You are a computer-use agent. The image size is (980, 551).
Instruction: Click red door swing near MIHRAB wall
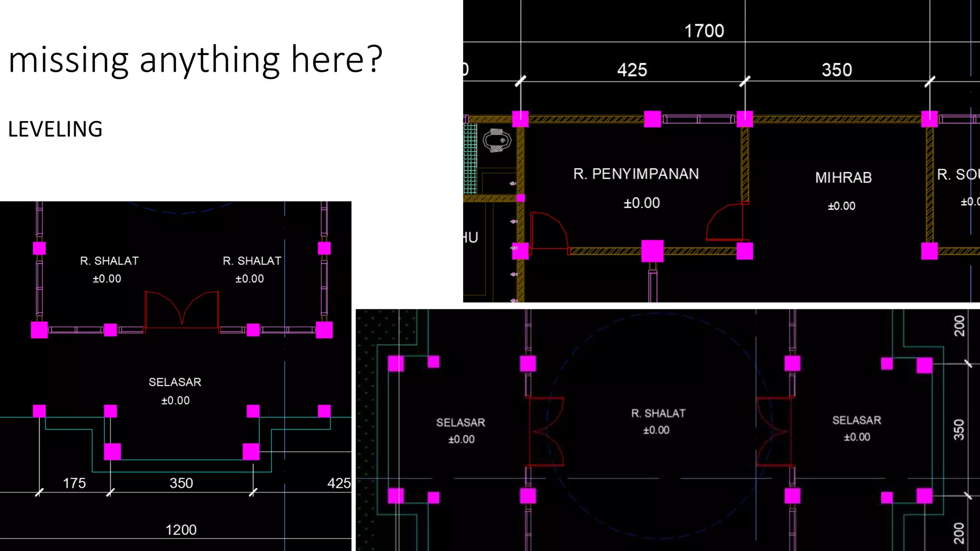click(x=725, y=222)
